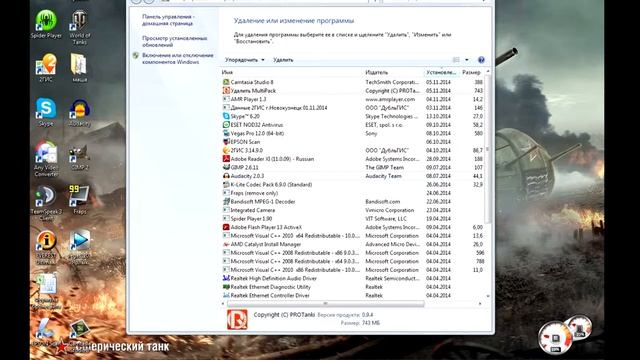
Task: Select ESET NOD32 Antivirus list icon
Action: 226,125
